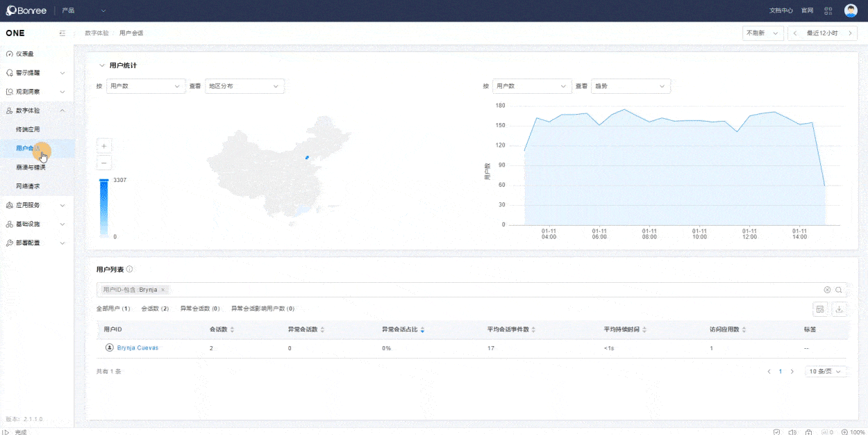Screen dimensions: 868x435
Task: Download the user list via export icon
Action: [x=839, y=309]
